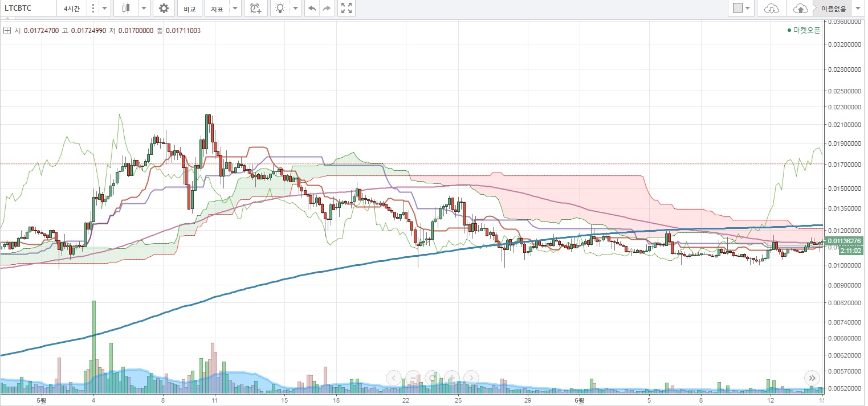Click the 0.02300000 price scale label
This screenshot has width=868, height=406.
(x=845, y=107)
